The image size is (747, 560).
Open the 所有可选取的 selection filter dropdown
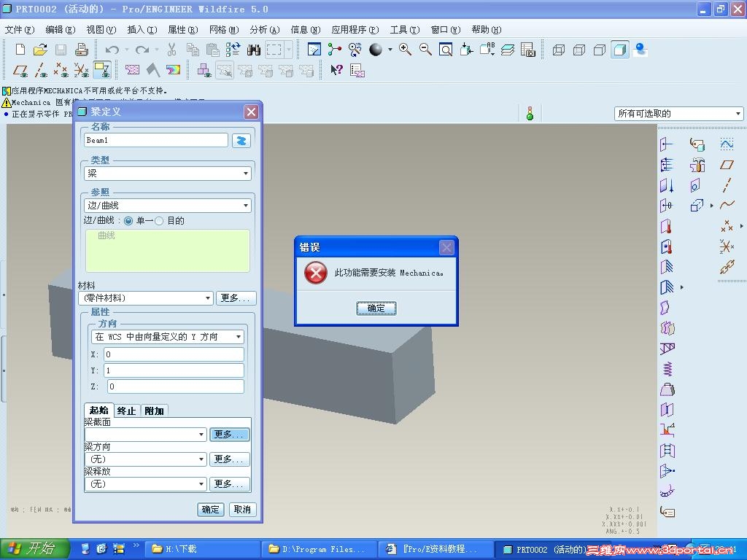678,113
